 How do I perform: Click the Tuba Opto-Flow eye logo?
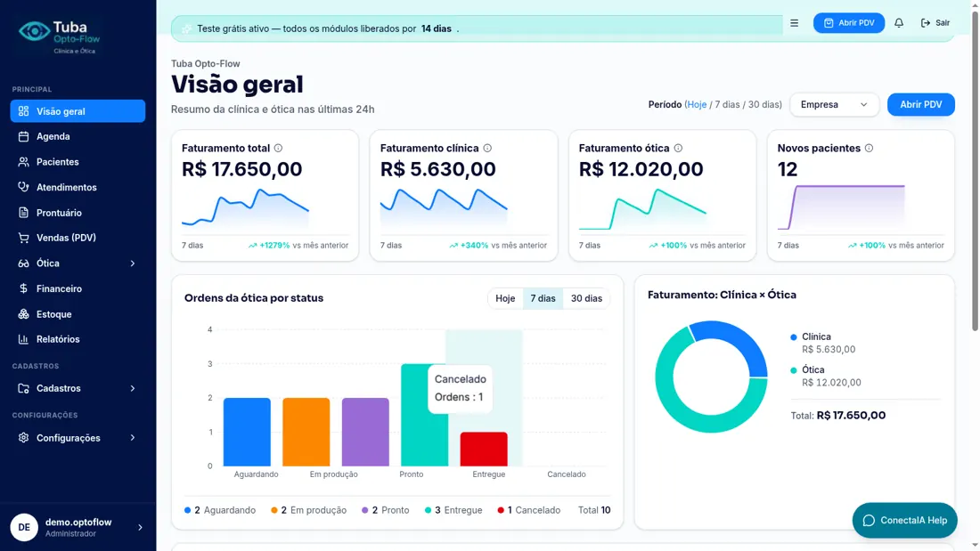34,30
